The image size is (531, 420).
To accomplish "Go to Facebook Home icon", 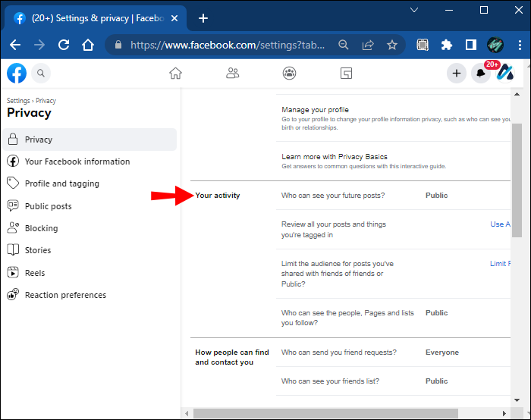I will coord(175,74).
